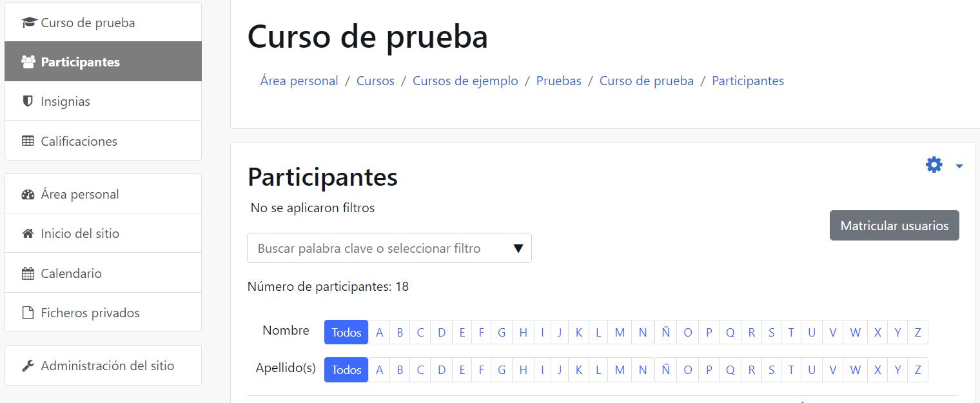Expand the caret next to the gear icon
Image resolution: width=980 pixels, height=403 pixels.
[x=959, y=166]
